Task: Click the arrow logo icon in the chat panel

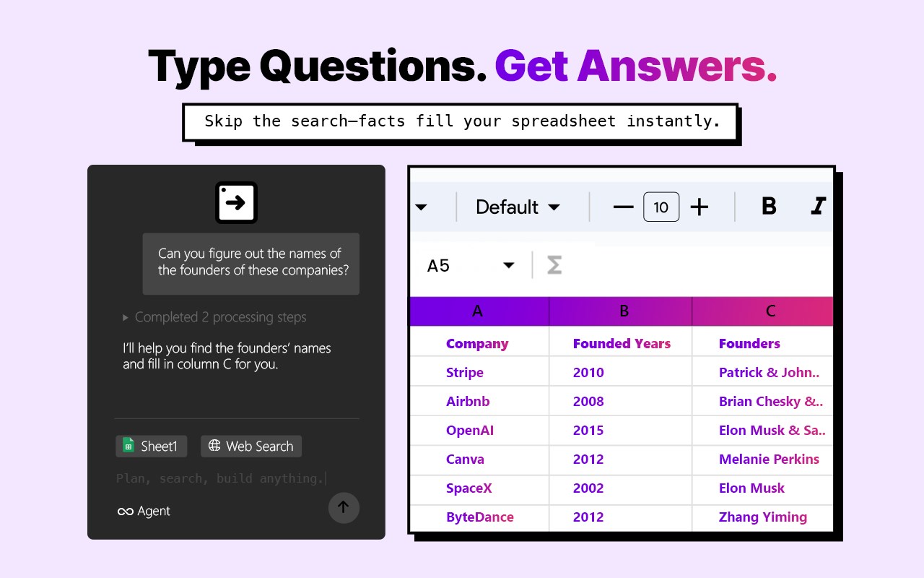Action: 236,202
